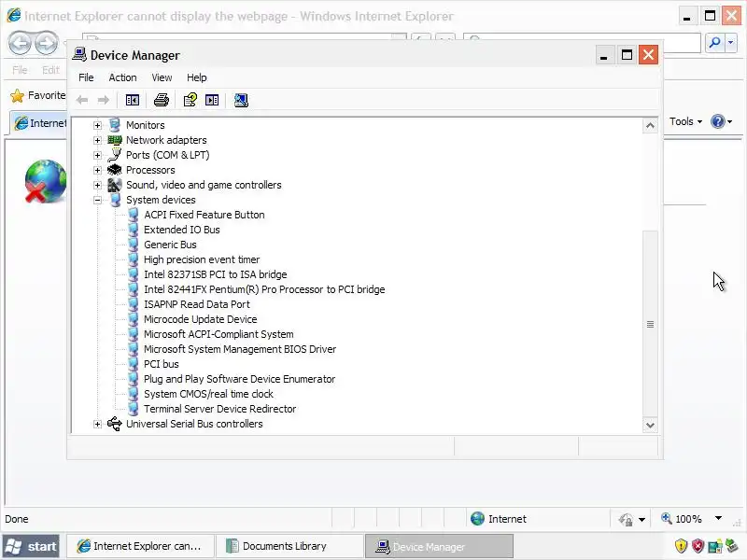Click the Internet Explorer Forward button
The height and width of the screenshot is (560, 747).
(46, 43)
